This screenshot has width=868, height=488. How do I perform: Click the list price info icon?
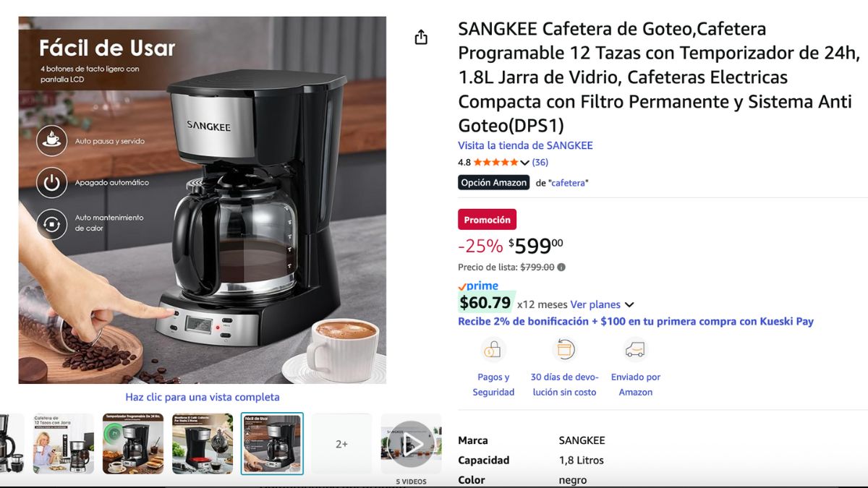561,267
